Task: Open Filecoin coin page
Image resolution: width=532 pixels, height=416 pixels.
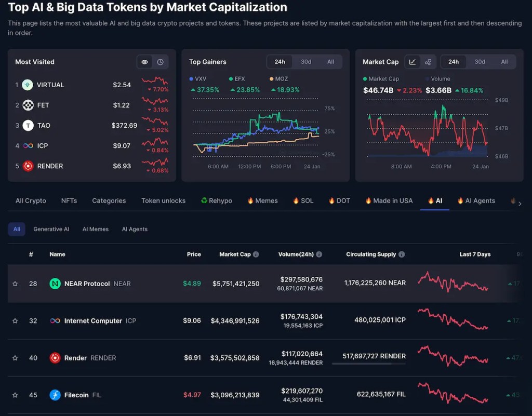Action: pos(76,395)
